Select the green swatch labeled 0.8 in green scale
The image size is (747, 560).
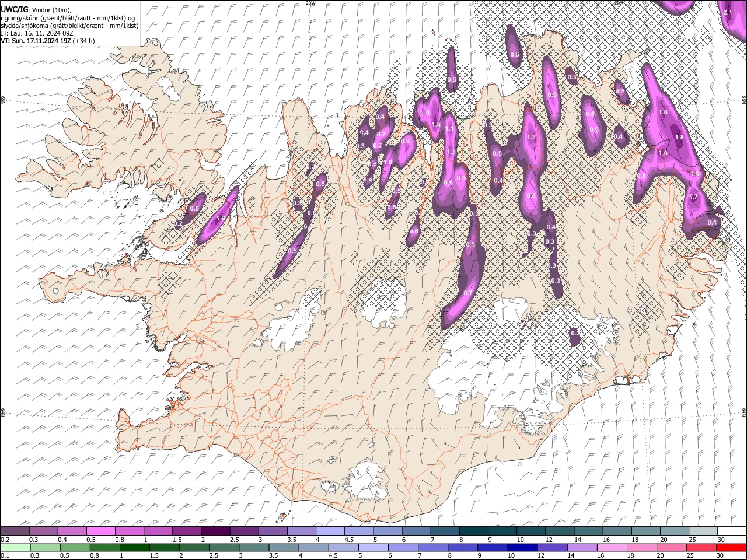tap(104, 547)
